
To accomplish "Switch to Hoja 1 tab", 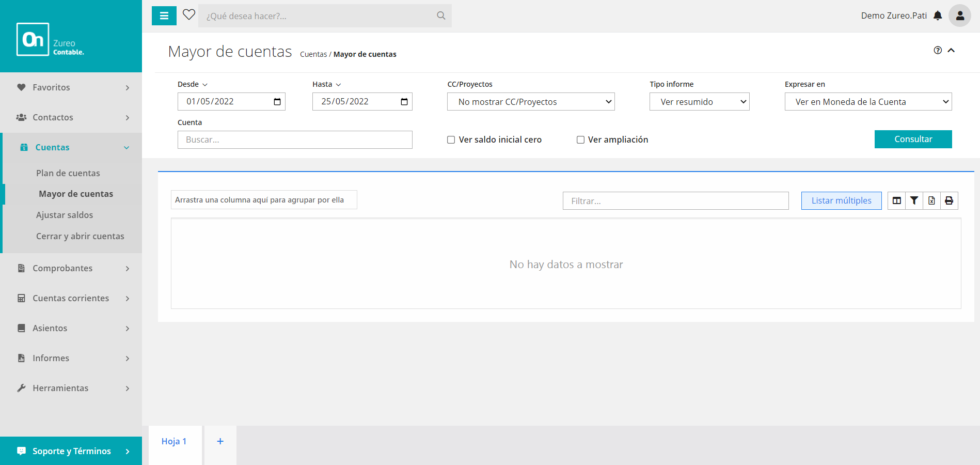I will pyautogui.click(x=174, y=441).
